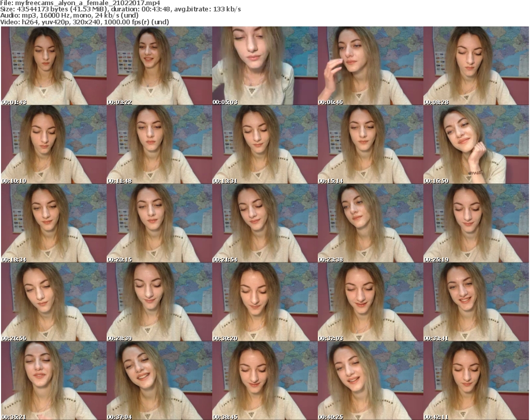Select the frame stamped 00:38:45
Image resolution: width=530 pixels, height=420 pixels.
tap(265, 381)
